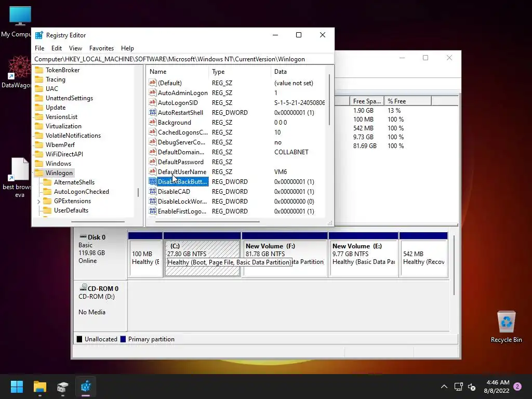The image size is (532, 399).
Task: Open the date and time clock
Action: (497, 387)
